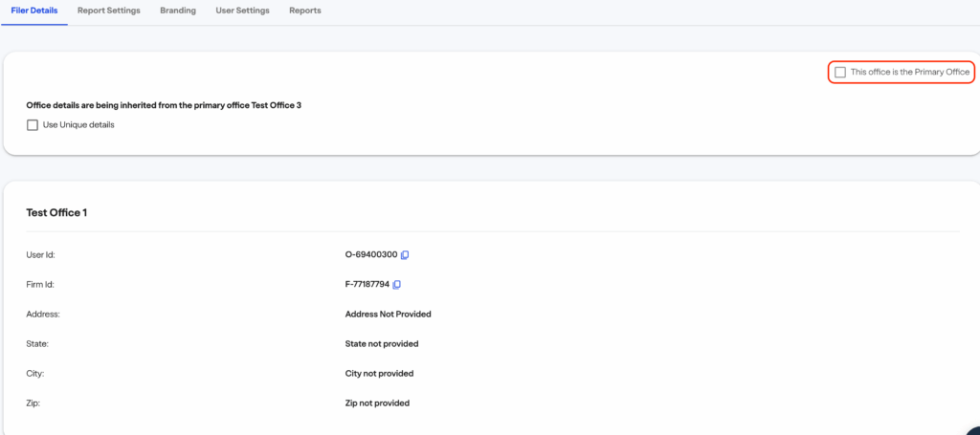Click the Test Office 1 heading
This screenshot has height=435, width=980.
click(x=56, y=212)
